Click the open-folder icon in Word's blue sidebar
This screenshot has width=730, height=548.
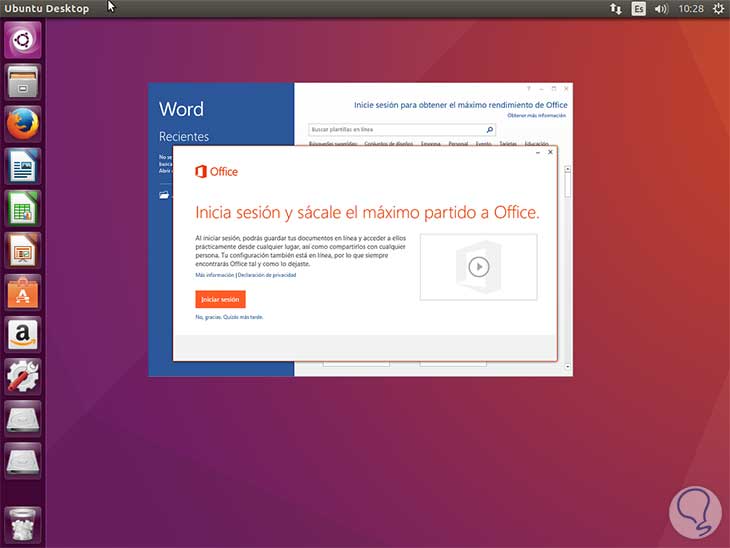(164, 195)
